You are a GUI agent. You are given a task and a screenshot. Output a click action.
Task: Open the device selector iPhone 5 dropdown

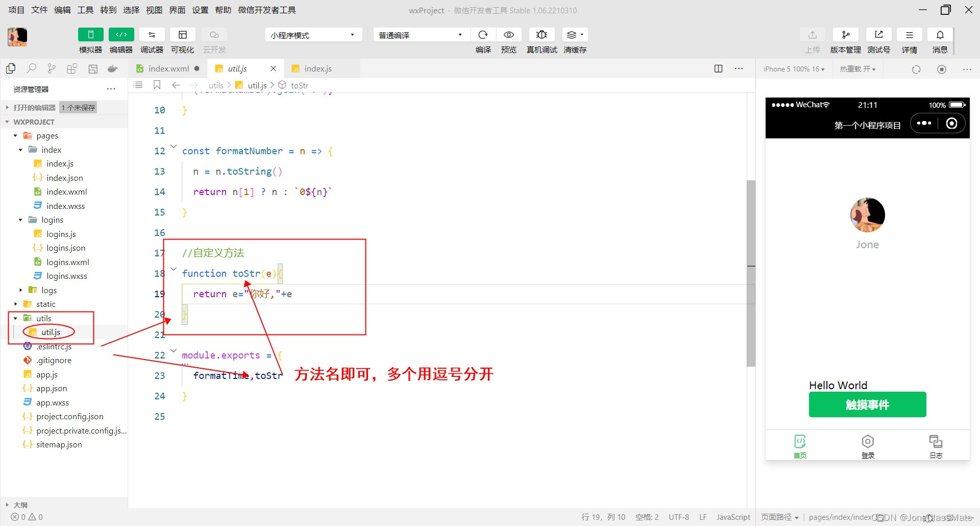tap(794, 69)
